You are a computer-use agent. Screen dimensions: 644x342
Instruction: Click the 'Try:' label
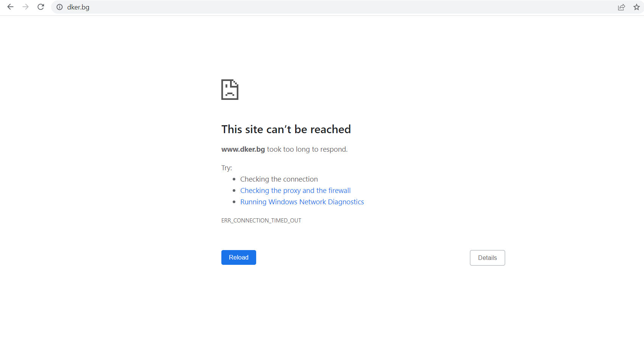[x=226, y=168]
